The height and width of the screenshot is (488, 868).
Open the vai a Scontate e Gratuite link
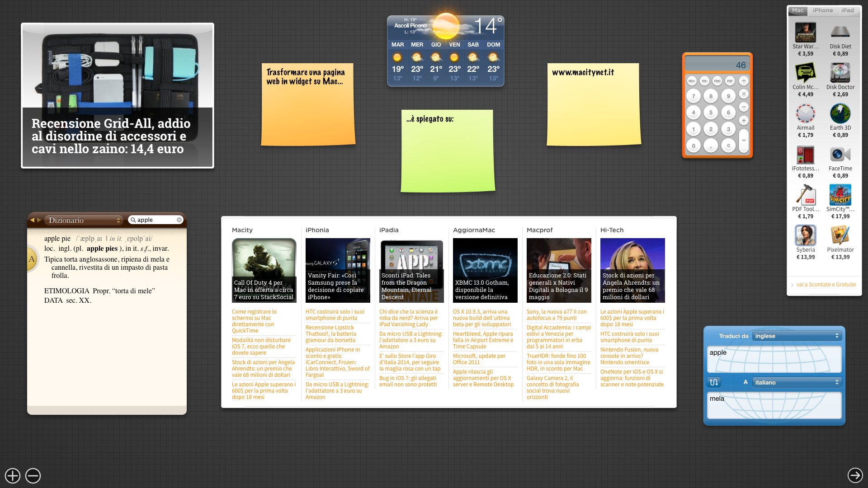pos(826,285)
